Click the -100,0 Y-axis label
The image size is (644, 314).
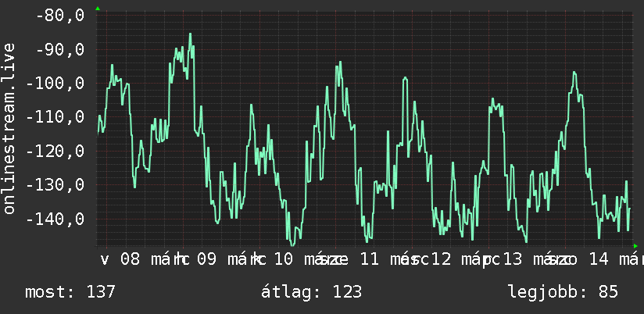pyautogui.click(x=55, y=84)
